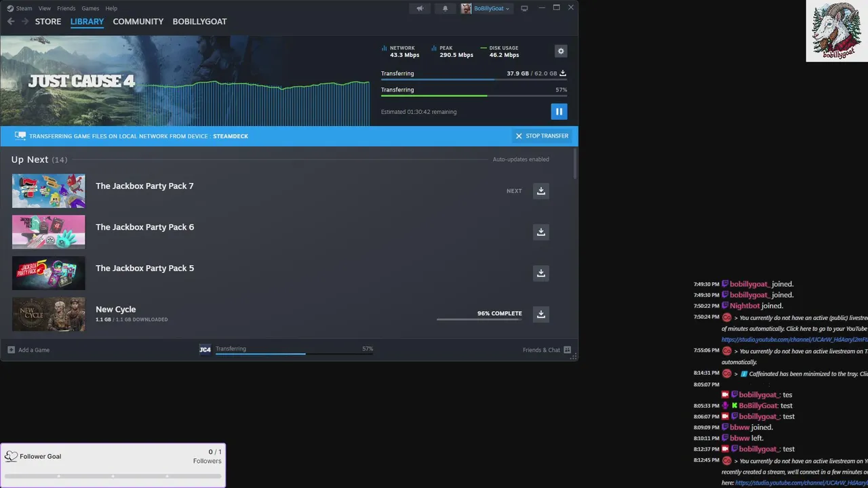Download The Jackbox Party Pack 7
Image resolution: width=868 pixels, height=488 pixels.
click(541, 191)
